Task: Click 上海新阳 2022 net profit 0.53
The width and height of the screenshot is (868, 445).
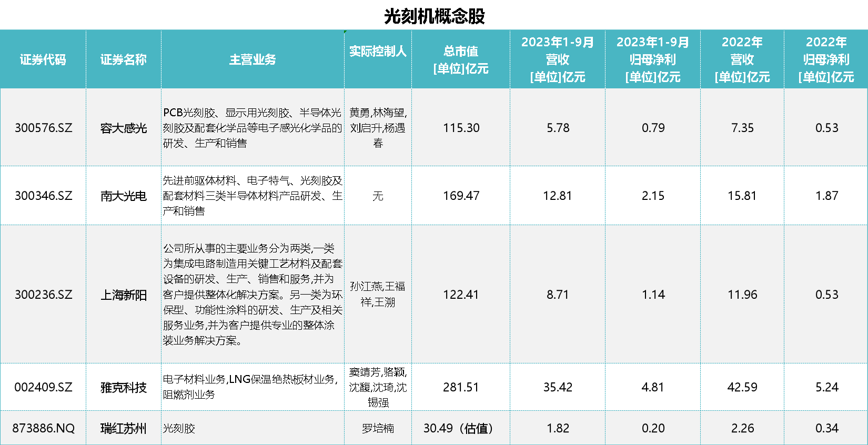Action: point(826,295)
